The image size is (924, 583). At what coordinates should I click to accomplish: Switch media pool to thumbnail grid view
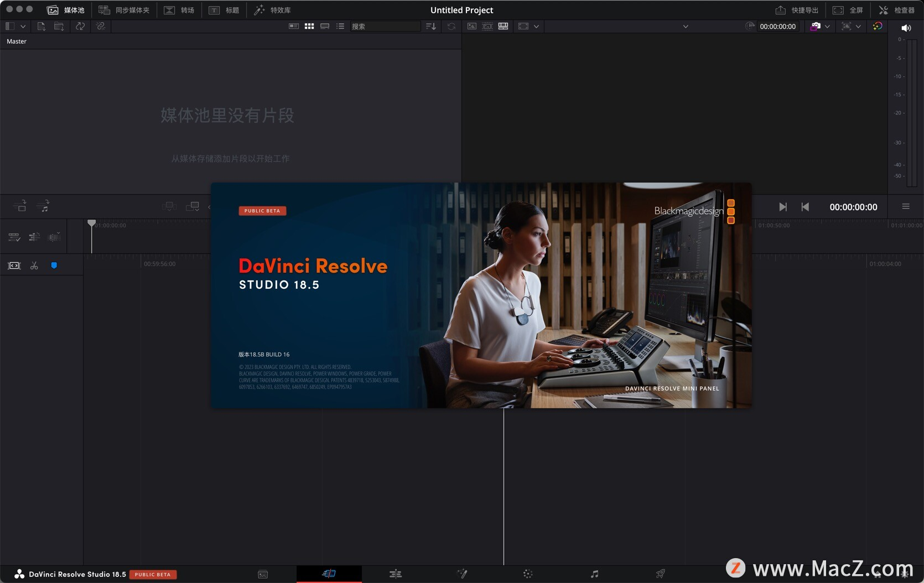point(309,26)
